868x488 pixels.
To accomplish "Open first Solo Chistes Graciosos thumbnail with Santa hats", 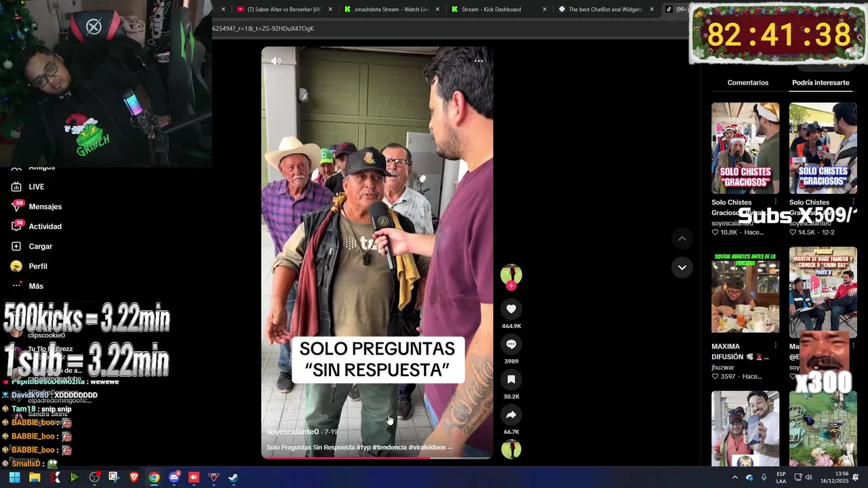I will click(x=745, y=148).
